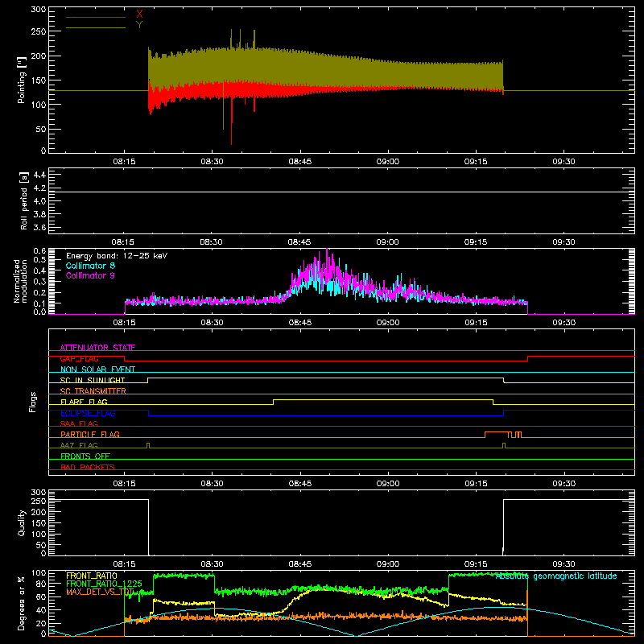Viewport: 644px width, 644px height.
Task: Click the SAA_FLAG label
Action: click(x=79, y=423)
